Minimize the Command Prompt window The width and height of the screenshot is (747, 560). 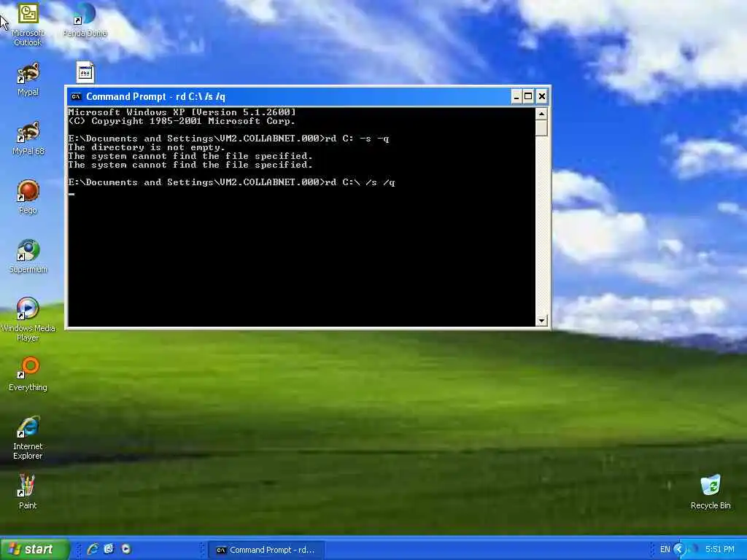[x=516, y=97]
